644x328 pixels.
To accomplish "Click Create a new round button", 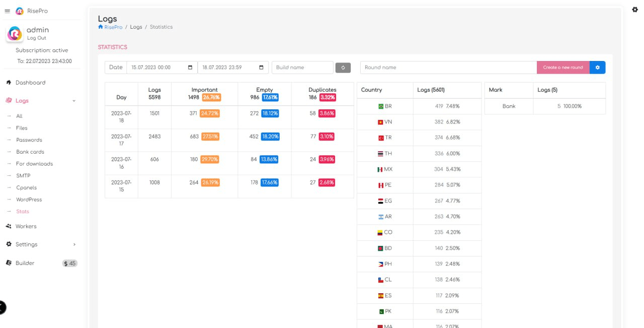I will click(x=563, y=68).
